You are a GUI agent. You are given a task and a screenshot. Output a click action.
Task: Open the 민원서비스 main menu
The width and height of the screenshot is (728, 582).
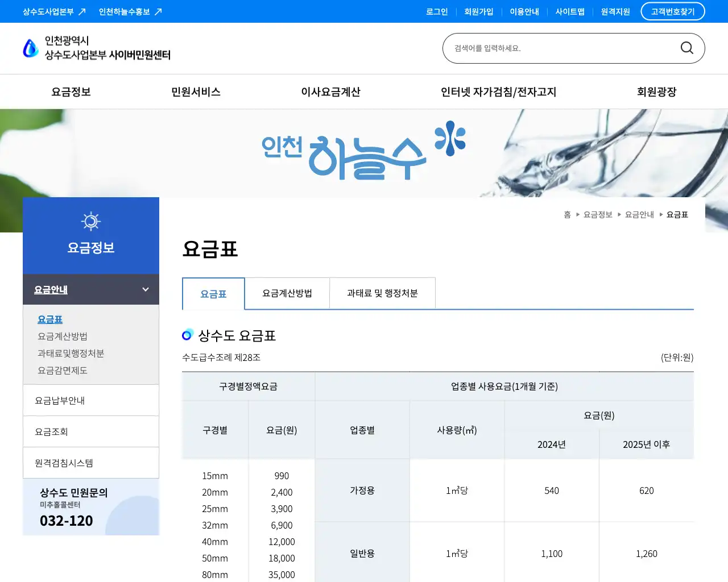tap(196, 92)
